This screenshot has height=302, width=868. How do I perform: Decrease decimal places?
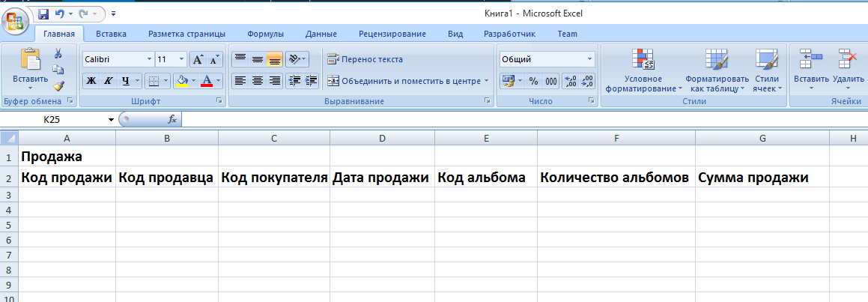coord(588,82)
